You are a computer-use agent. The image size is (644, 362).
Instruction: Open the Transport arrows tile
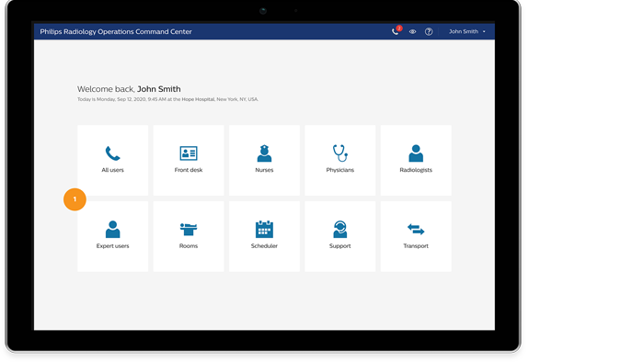click(x=416, y=236)
